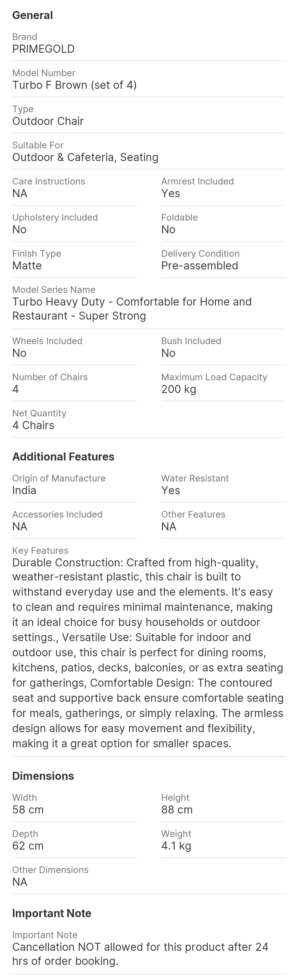Screen dimensions: 298x980
Task: Click the Model Number value text
Action: click(74, 85)
